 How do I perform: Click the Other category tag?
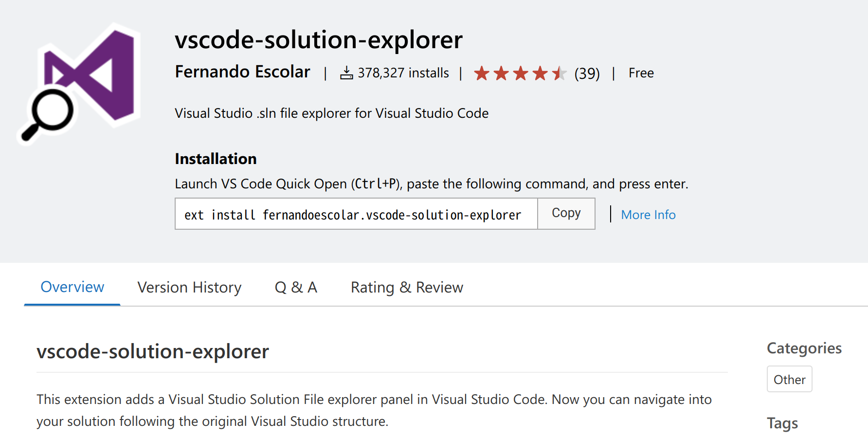[789, 379]
